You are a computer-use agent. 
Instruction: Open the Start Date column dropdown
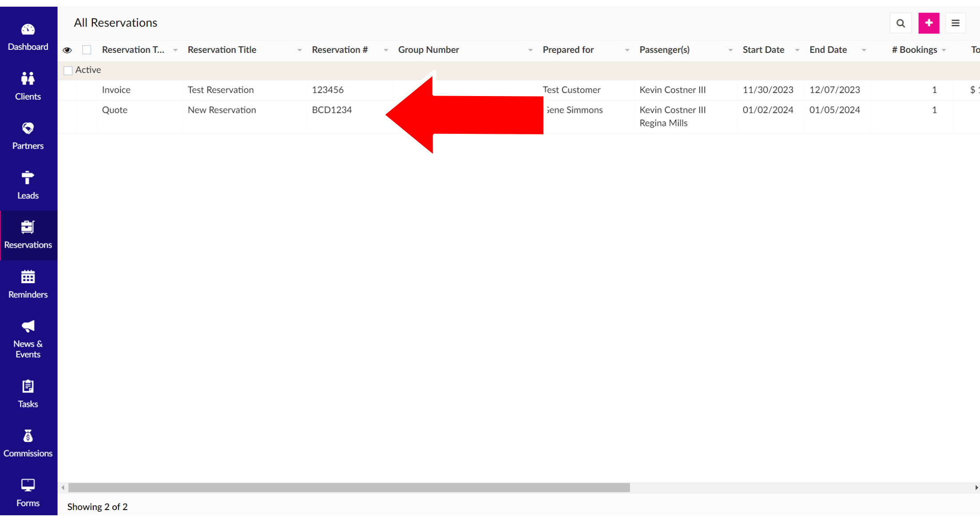[x=797, y=50]
